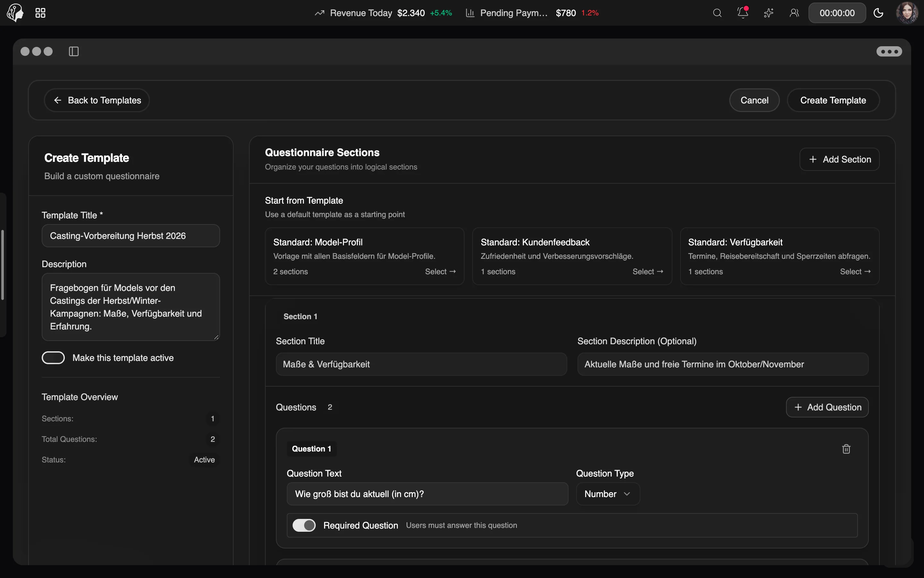Click the Revenue Today $2.340 value
924x578 pixels.
pos(411,13)
